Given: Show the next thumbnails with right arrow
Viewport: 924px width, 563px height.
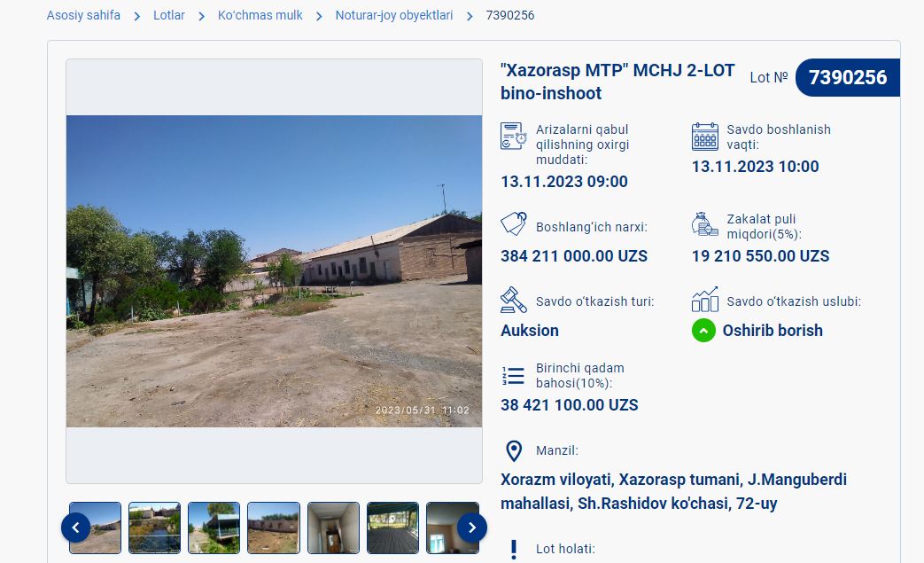Looking at the screenshot, I should [x=472, y=528].
